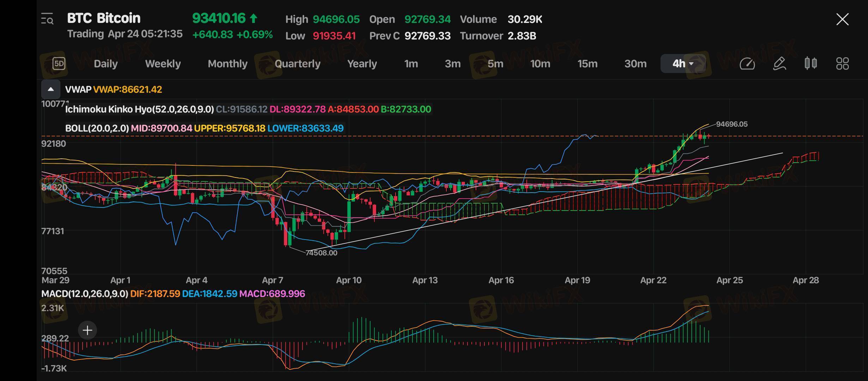Open the 4h interval dropdown

[683, 64]
